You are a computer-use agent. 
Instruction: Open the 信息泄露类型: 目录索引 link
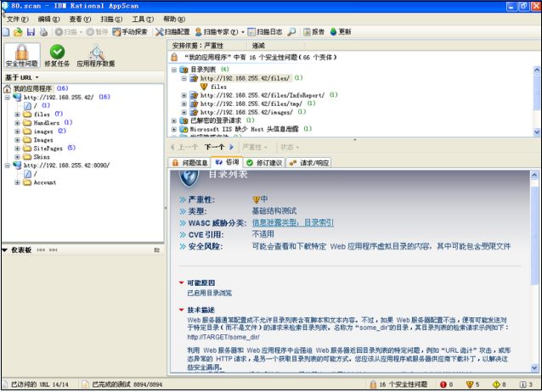tap(293, 223)
